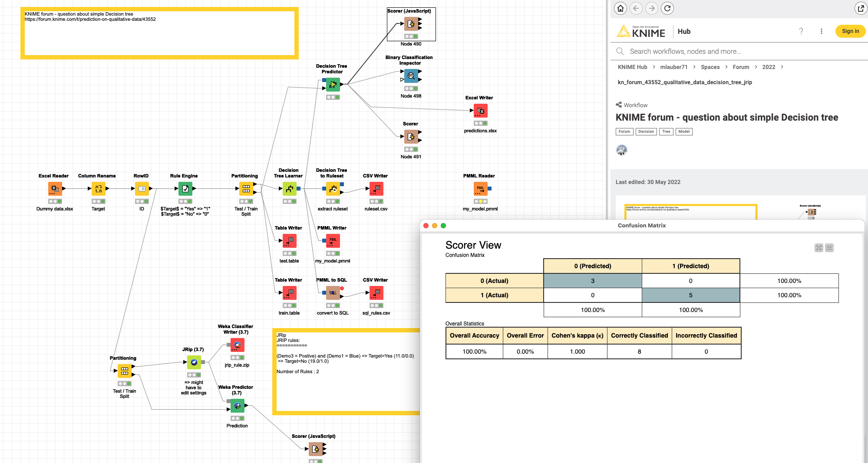The width and height of the screenshot is (868, 463).
Task: Go to the Hub home page
Action: 620,8
